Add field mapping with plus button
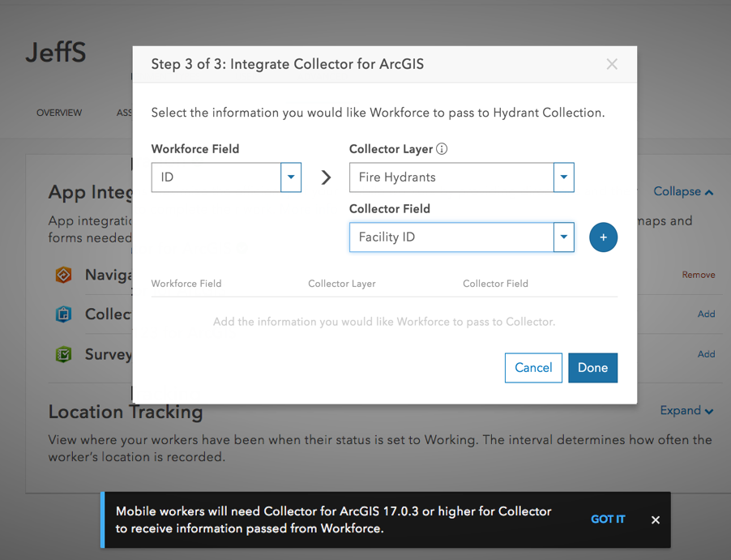The image size is (731, 560). (603, 237)
